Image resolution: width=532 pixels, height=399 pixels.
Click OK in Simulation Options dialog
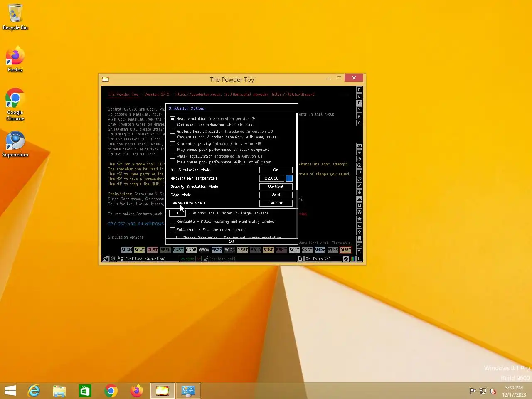(x=232, y=241)
